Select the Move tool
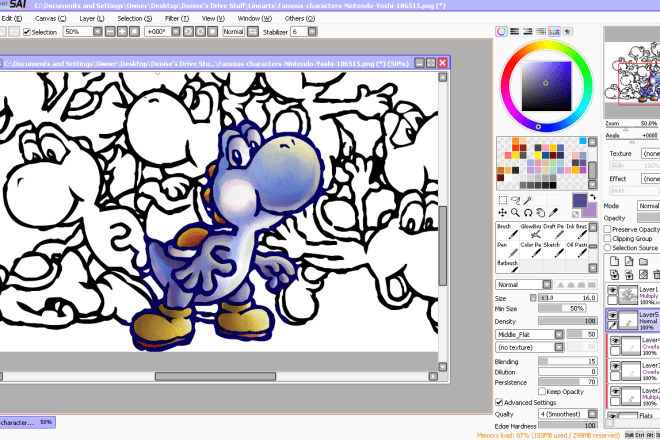Image resolution: width=660 pixels, height=440 pixels. tap(503, 213)
